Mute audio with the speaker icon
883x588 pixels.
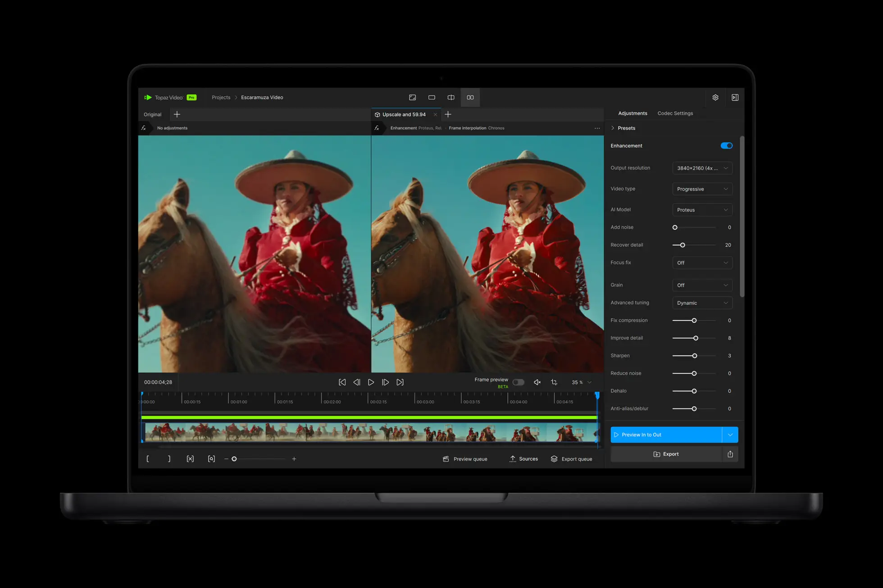[537, 382]
